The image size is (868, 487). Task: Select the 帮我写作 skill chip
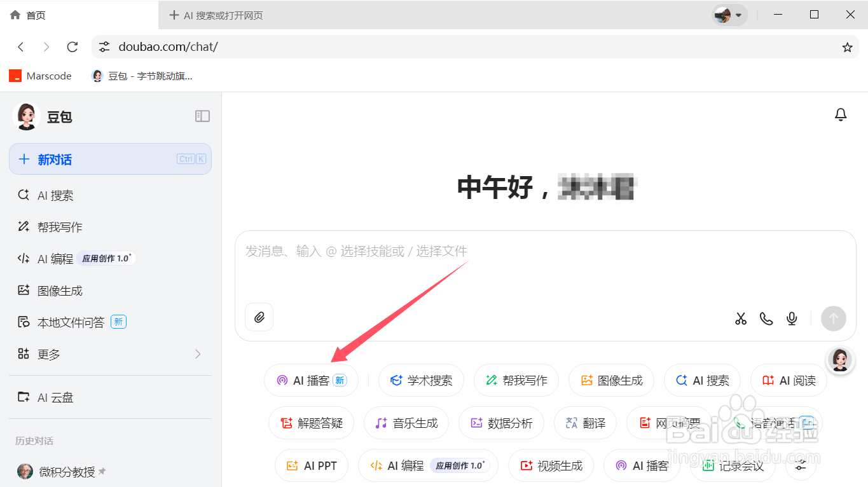(516, 380)
